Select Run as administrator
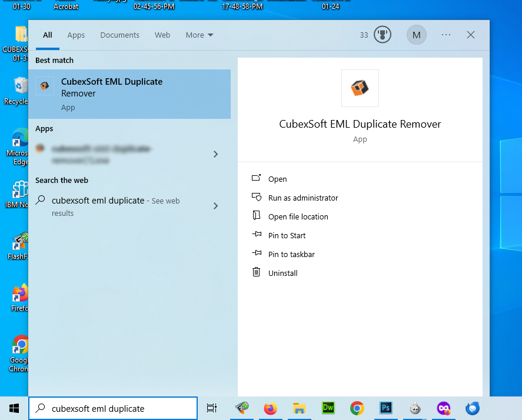This screenshot has height=420, width=522. coord(303,198)
